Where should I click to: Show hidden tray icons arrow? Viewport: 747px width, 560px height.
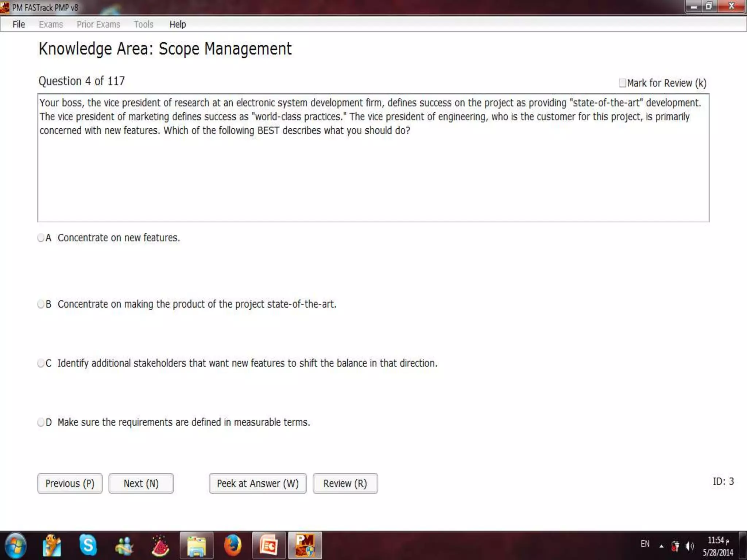[x=661, y=546]
